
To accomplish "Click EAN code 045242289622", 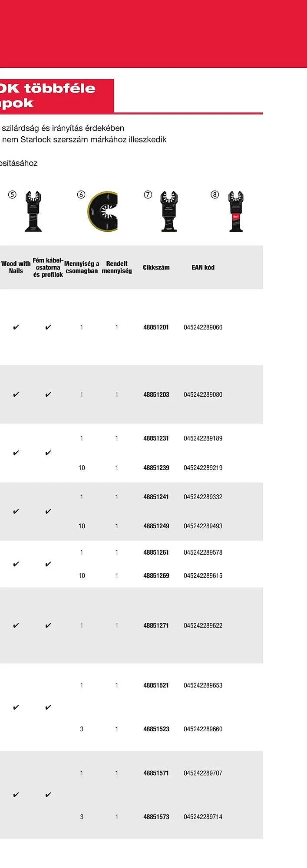I will (x=203, y=625).
